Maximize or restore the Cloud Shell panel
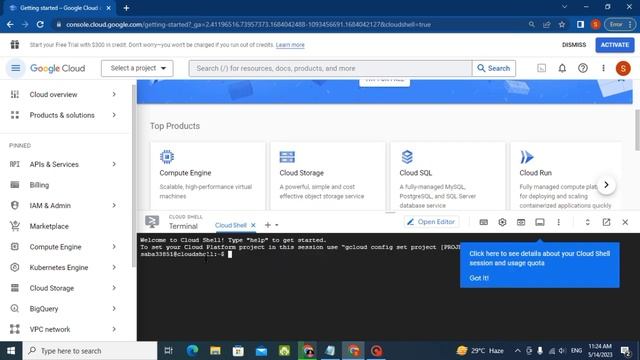Image resolution: width=640 pixels, height=360 pixels. (587, 222)
